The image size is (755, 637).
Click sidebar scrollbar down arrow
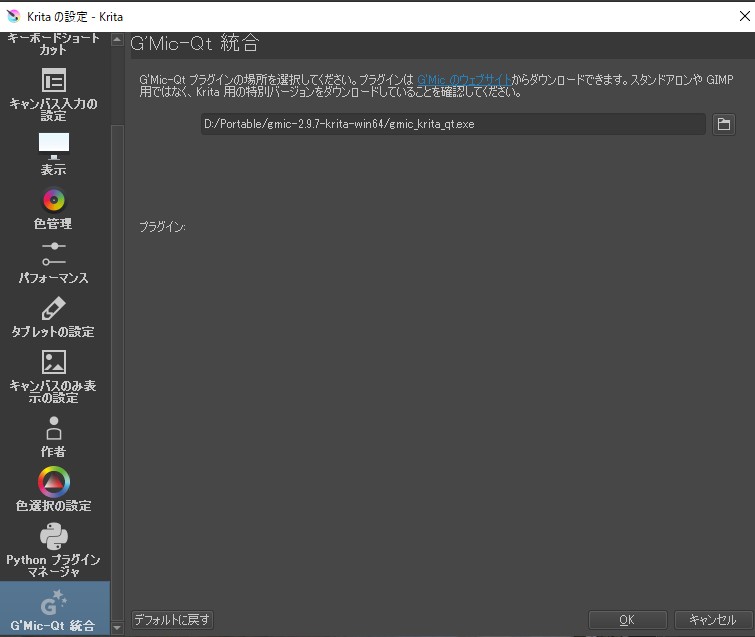click(117, 628)
